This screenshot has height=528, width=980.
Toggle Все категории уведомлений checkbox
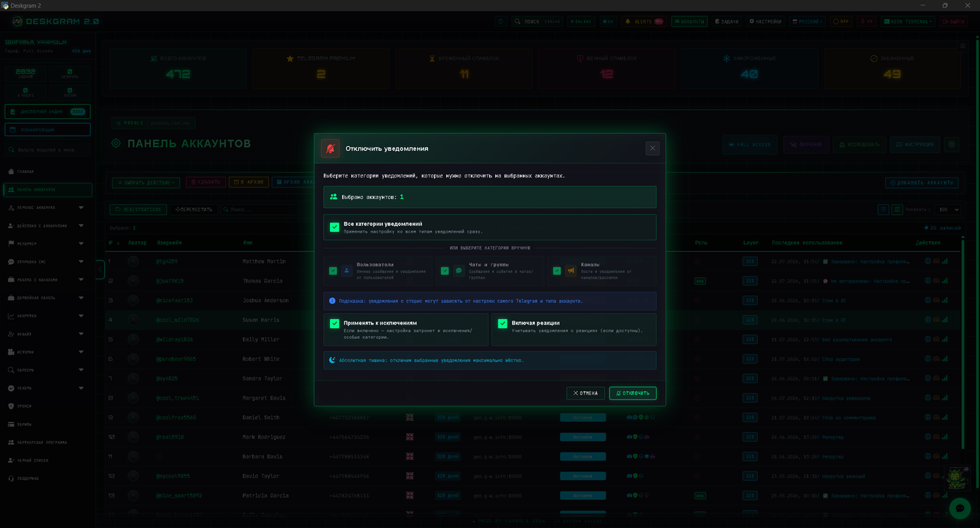pyautogui.click(x=335, y=227)
